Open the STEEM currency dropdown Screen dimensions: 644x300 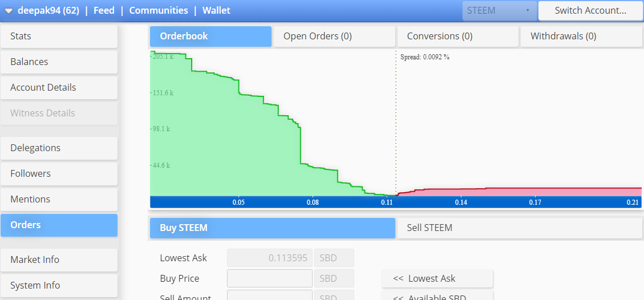500,11
